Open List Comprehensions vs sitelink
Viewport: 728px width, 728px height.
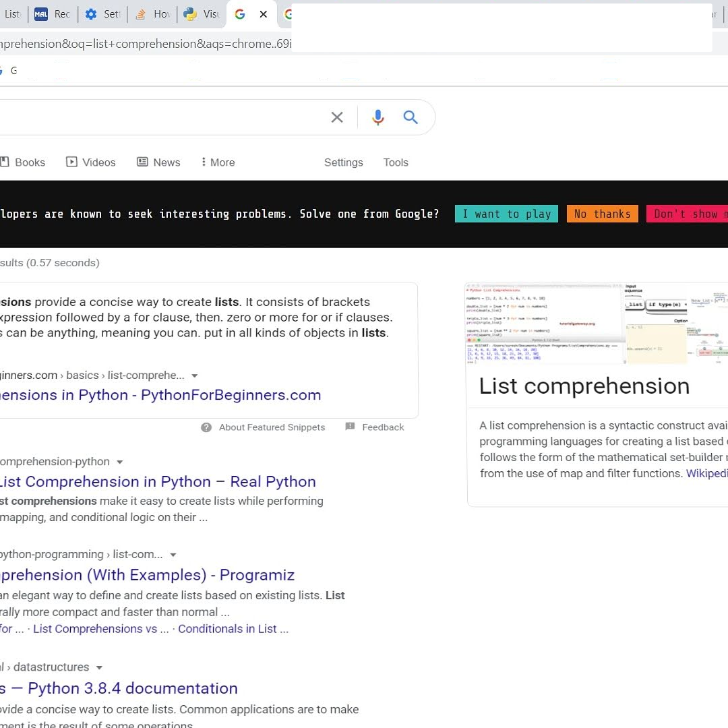tap(100, 629)
